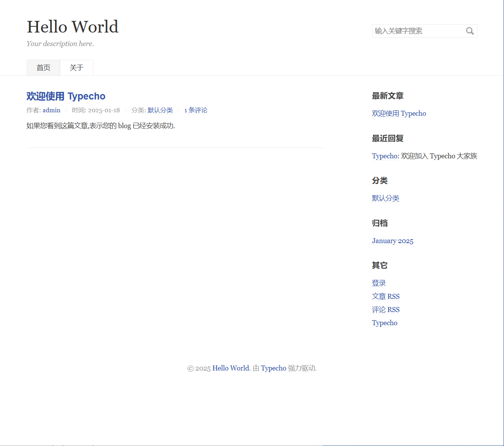Visit the Typecho link in footer credits

(273, 368)
